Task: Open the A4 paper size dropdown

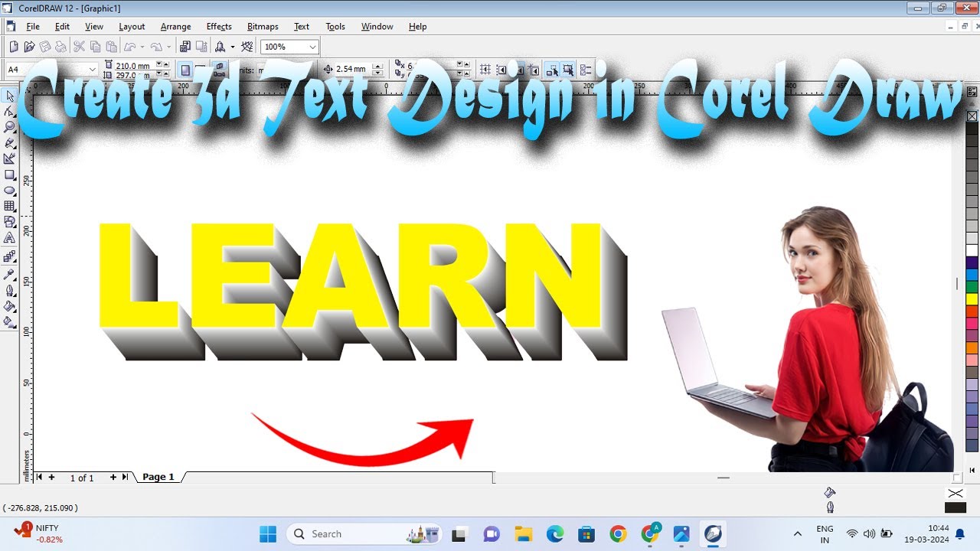Action: pyautogui.click(x=92, y=70)
